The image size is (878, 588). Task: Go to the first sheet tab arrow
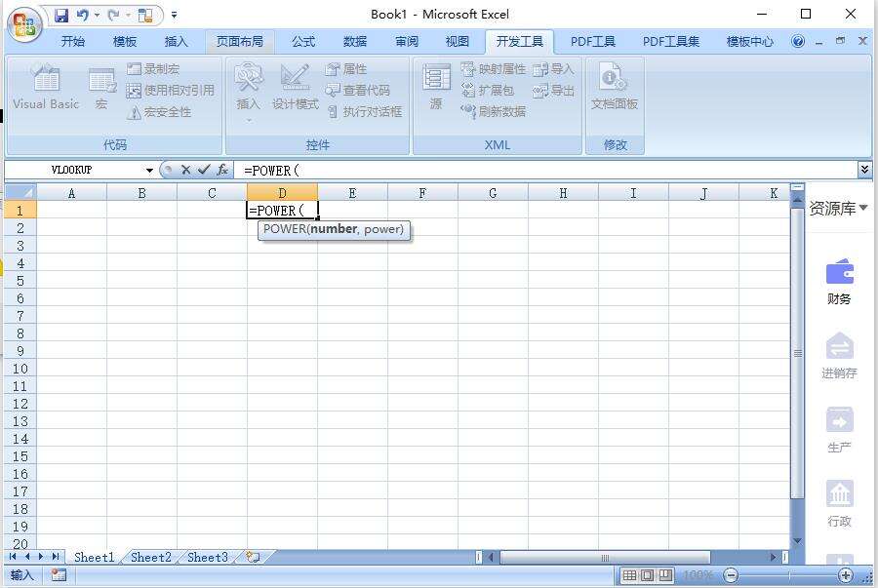(13, 557)
